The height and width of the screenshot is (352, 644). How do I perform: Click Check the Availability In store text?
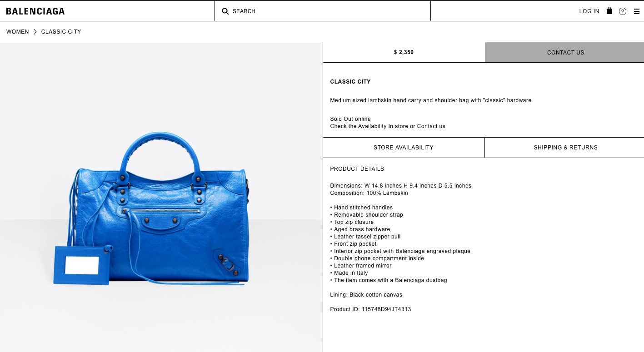(x=369, y=126)
